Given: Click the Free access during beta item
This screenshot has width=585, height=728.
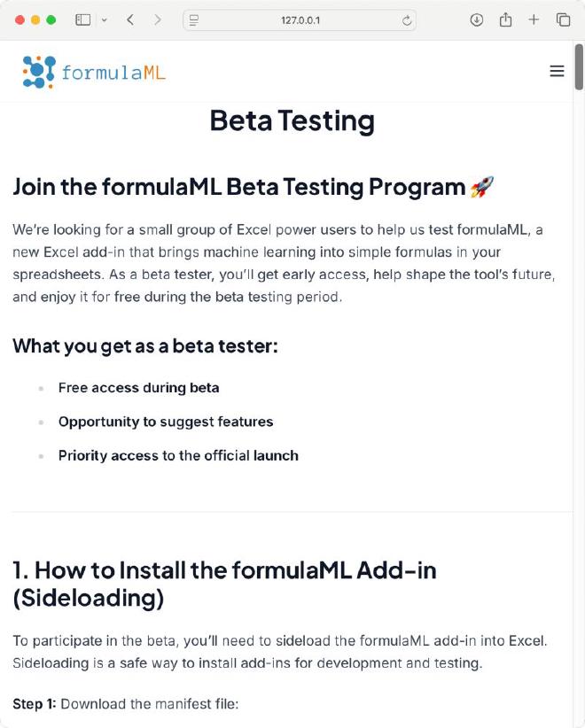Looking at the screenshot, I should click(x=138, y=388).
